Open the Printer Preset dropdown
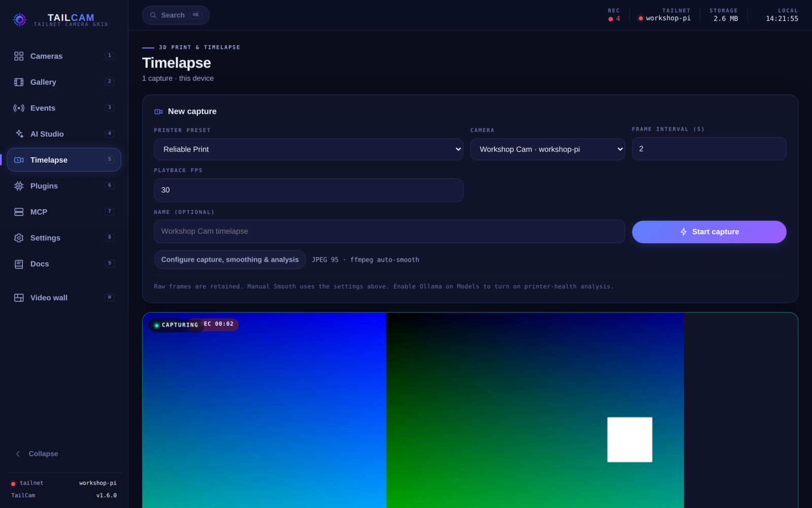The height and width of the screenshot is (508, 812). point(309,149)
